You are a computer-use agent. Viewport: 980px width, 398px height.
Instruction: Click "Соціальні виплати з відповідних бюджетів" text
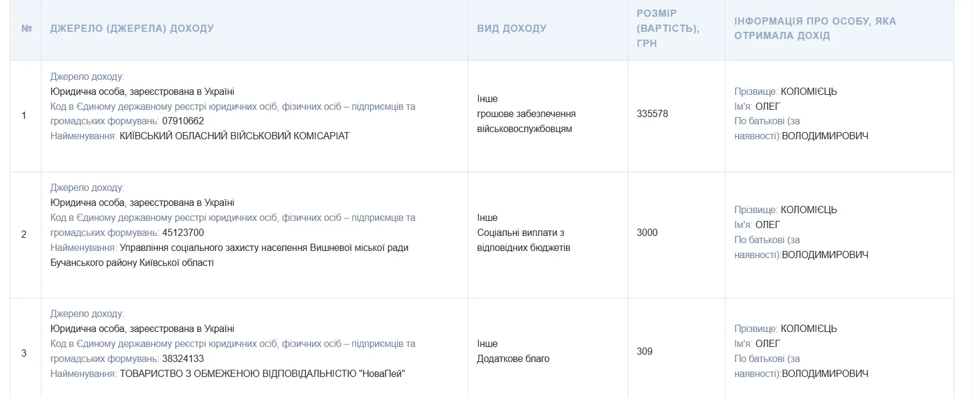coord(523,240)
